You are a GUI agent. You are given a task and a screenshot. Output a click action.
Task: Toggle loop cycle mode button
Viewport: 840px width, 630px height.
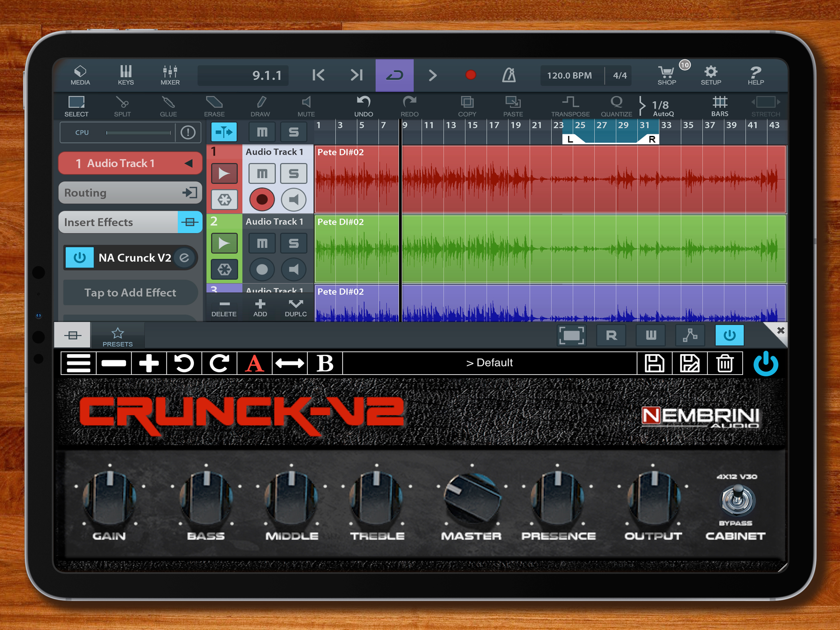(x=394, y=75)
